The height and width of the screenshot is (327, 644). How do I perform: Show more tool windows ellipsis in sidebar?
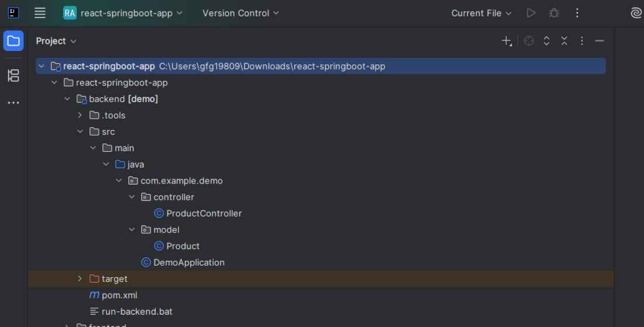[13, 103]
